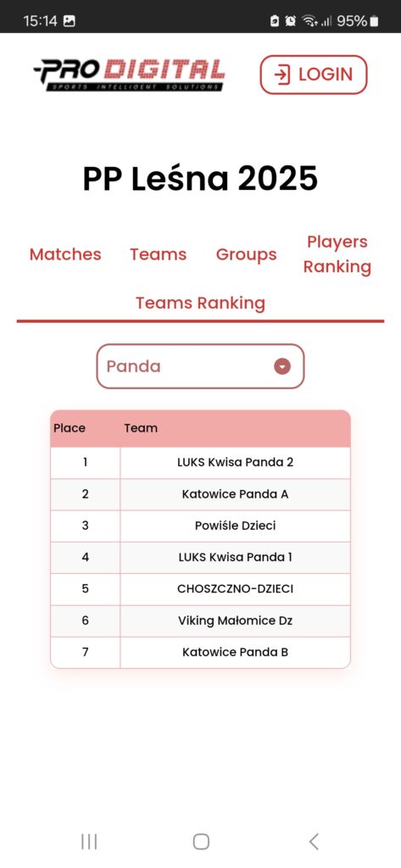This screenshot has height=868, width=401.
Task: Open the Players Ranking tab
Action: coord(337,254)
